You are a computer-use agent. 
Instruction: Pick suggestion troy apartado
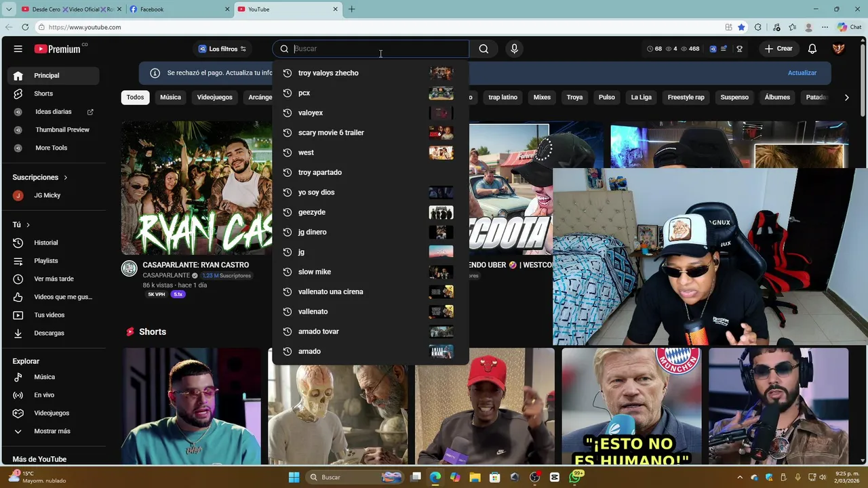click(370, 172)
